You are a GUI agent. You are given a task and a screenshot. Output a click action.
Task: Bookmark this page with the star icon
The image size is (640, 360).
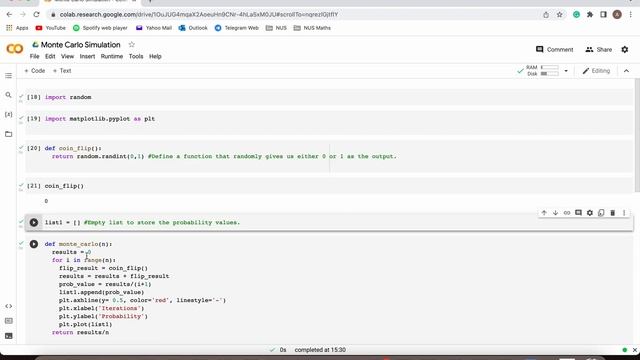click(x=560, y=14)
